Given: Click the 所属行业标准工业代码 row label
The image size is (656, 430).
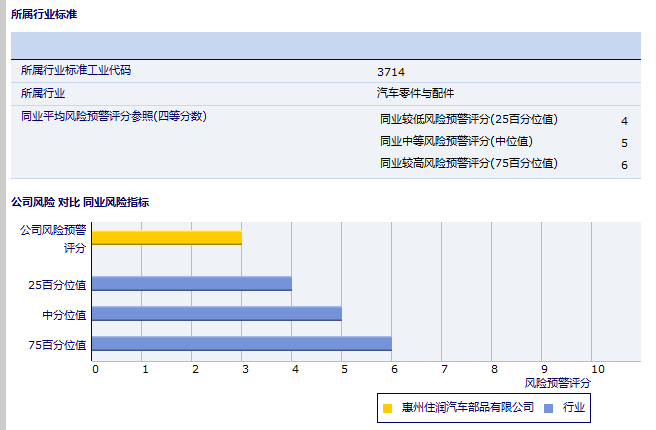Looking at the screenshot, I should [x=76, y=71].
